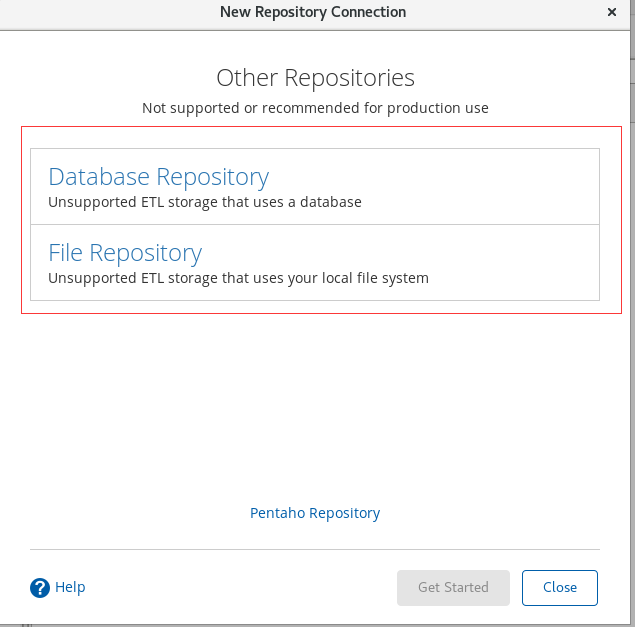Select the Database Repository option

click(x=315, y=187)
